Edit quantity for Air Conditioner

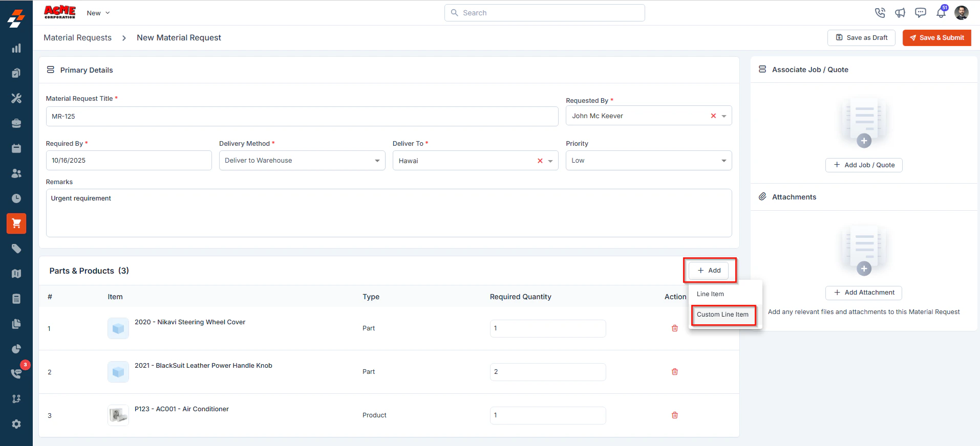click(x=548, y=415)
